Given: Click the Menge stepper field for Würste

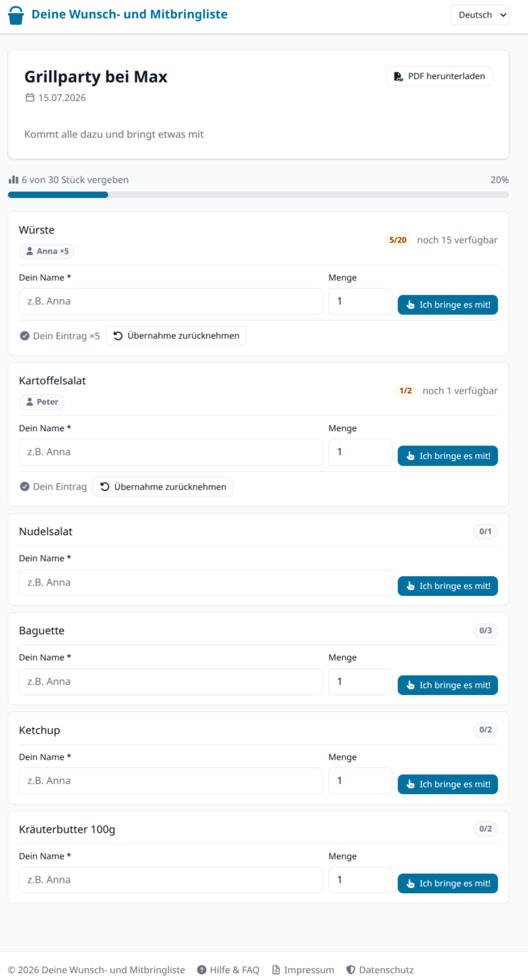Looking at the screenshot, I should [360, 302].
